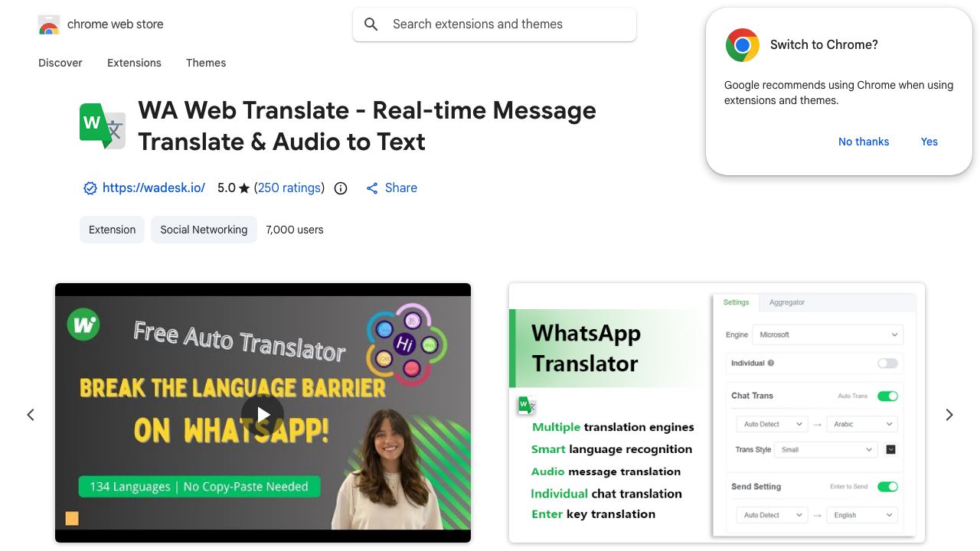980x551 pixels.
Task: Click the verified publisher badge icon
Action: (90, 188)
